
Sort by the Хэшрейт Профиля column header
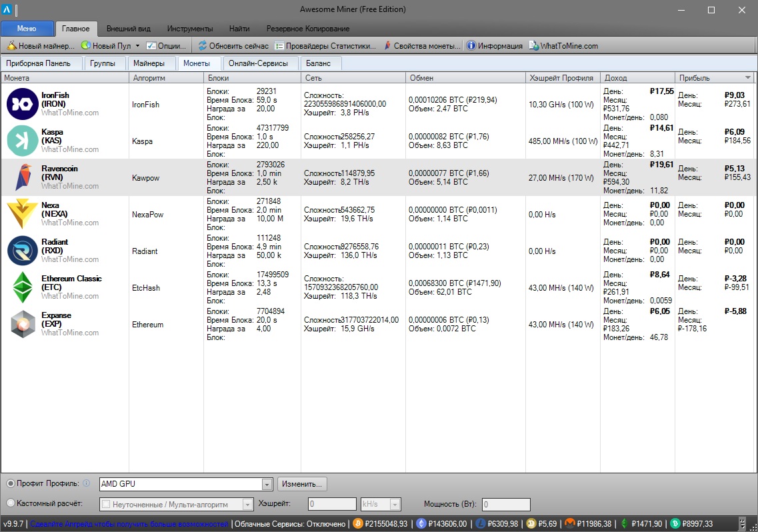[563, 77]
